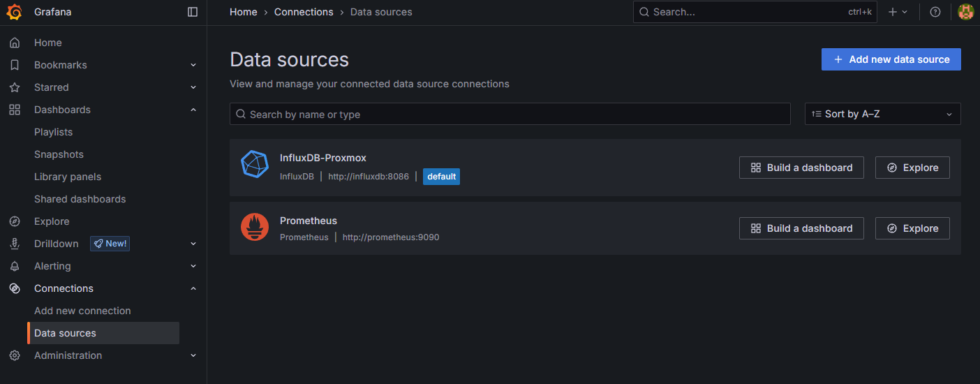Open Bookmarks label in the sidebar
The width and height of the screenshot is (980, 384).
[x=61, y=65]
